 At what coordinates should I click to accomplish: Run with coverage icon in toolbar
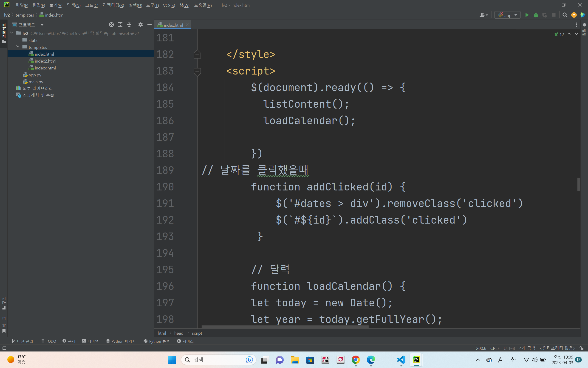coord(545,15)
